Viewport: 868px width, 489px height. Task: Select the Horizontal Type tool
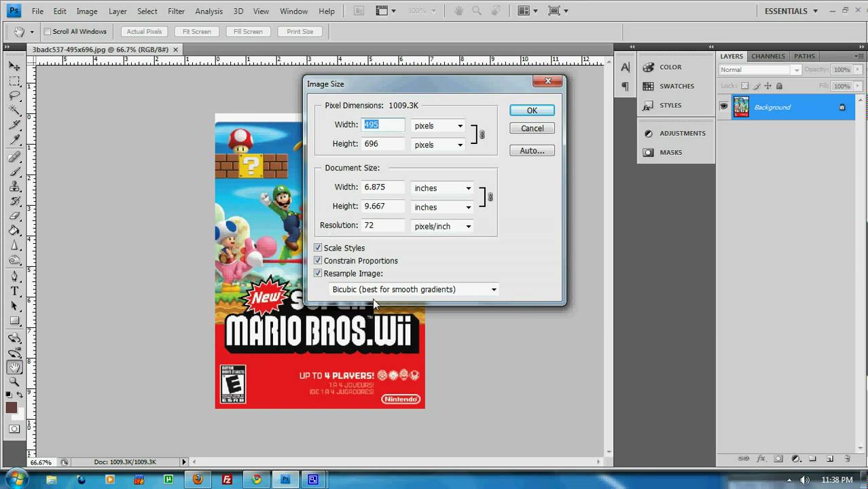click(x=14, y=291)
